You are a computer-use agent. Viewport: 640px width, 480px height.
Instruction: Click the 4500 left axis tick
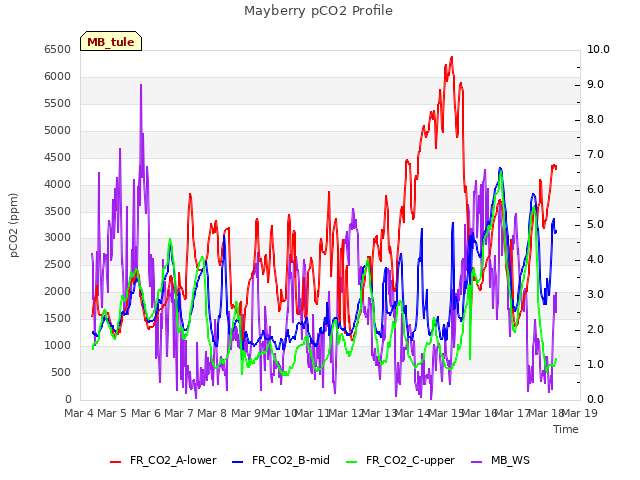click(x=58, y=157)
